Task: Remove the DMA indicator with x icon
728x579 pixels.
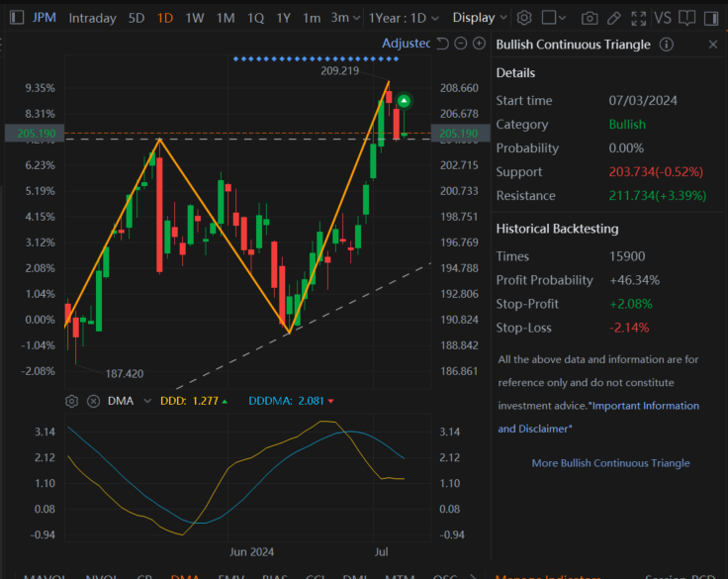Action: pos(93,401)
